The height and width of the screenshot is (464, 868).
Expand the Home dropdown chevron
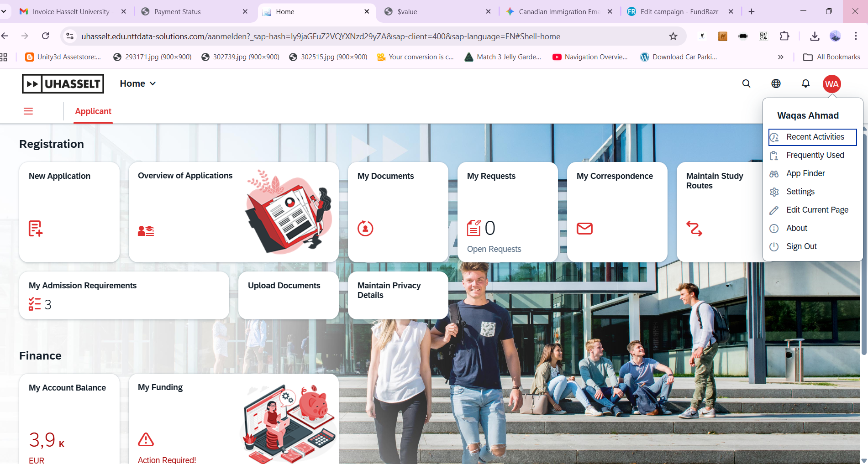[x=153, y=83]
